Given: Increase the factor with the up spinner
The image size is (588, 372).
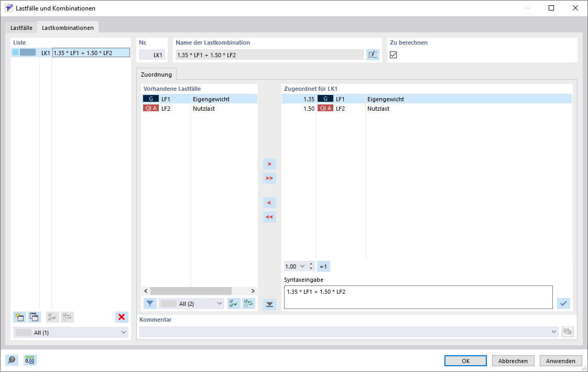Looking at the screenshot, I should point(311,264).
